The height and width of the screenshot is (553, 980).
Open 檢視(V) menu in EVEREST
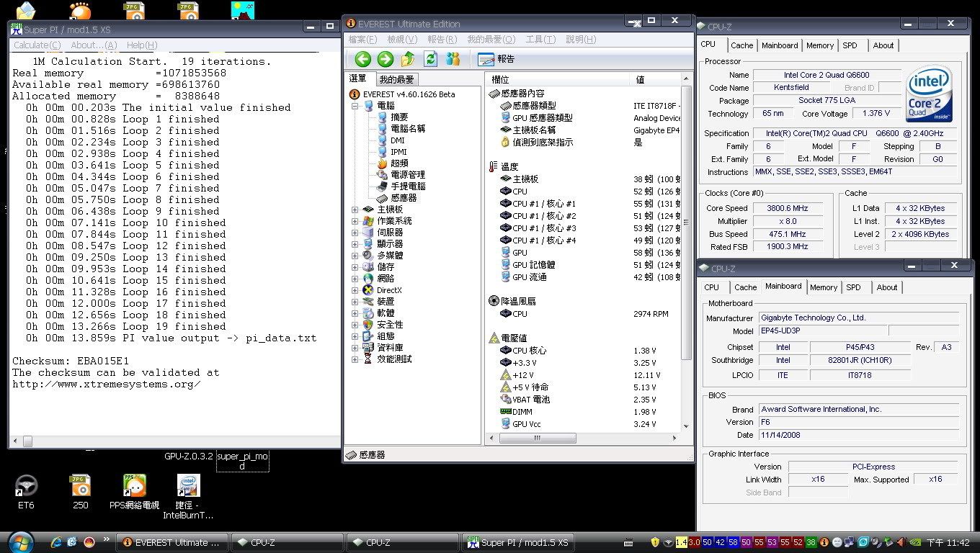point(402,40)
